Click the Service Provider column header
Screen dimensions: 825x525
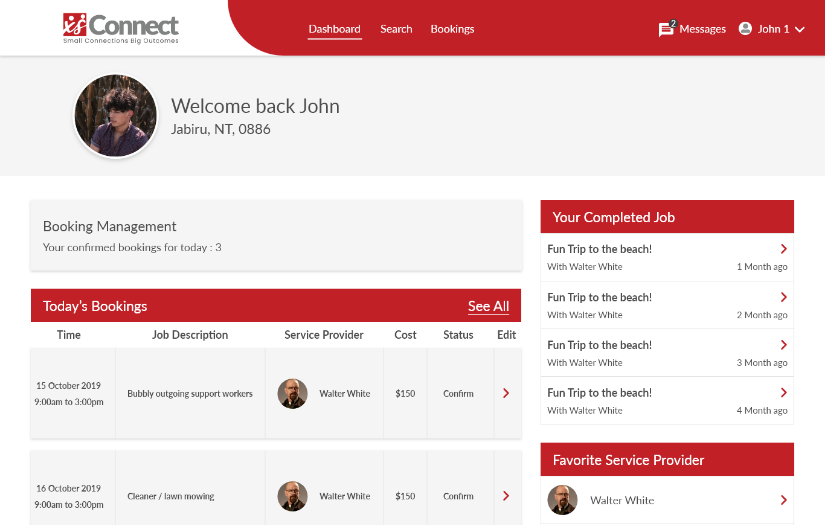(324, 335)
